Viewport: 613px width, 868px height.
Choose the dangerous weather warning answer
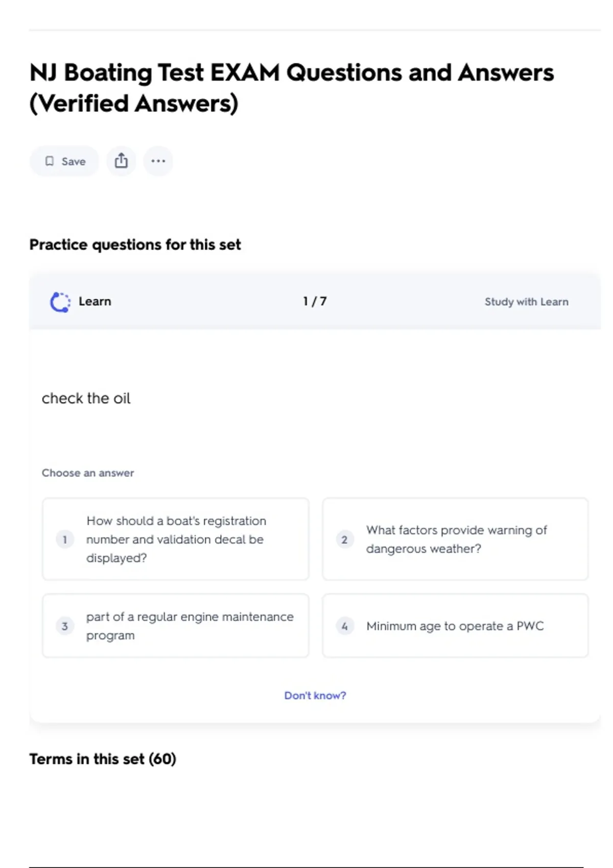tap(456, 539)
